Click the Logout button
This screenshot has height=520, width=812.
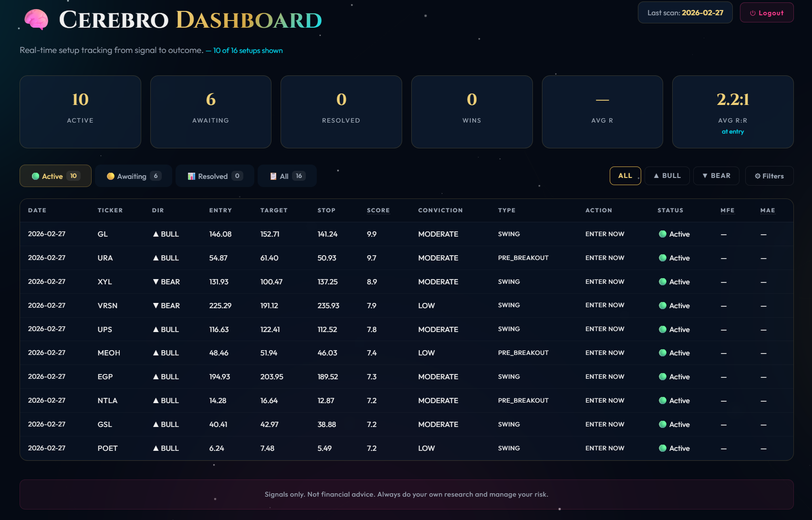pyautogui.click(x=767, y=12)
